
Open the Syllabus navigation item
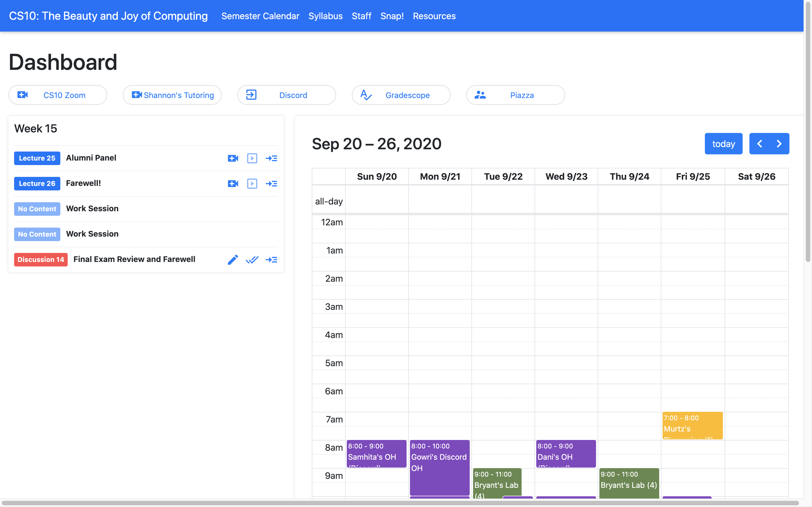[325, 16]
